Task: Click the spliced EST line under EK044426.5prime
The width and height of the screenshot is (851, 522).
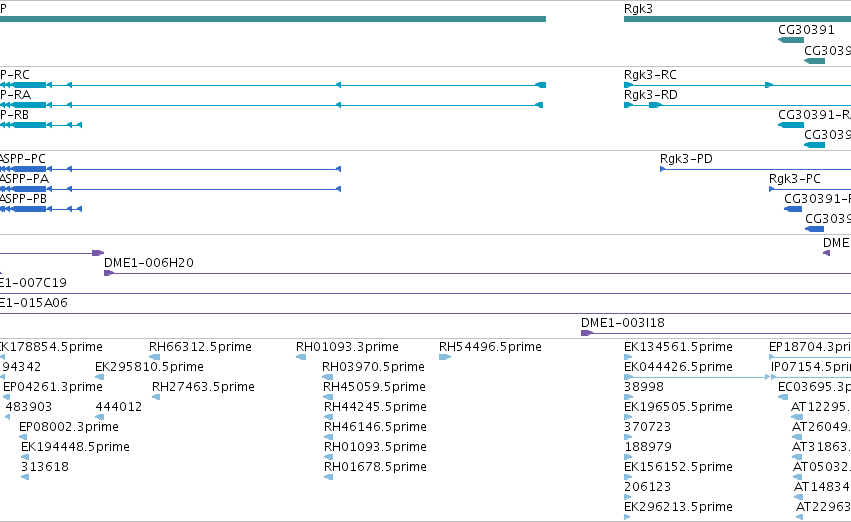Action: (697, 377)
